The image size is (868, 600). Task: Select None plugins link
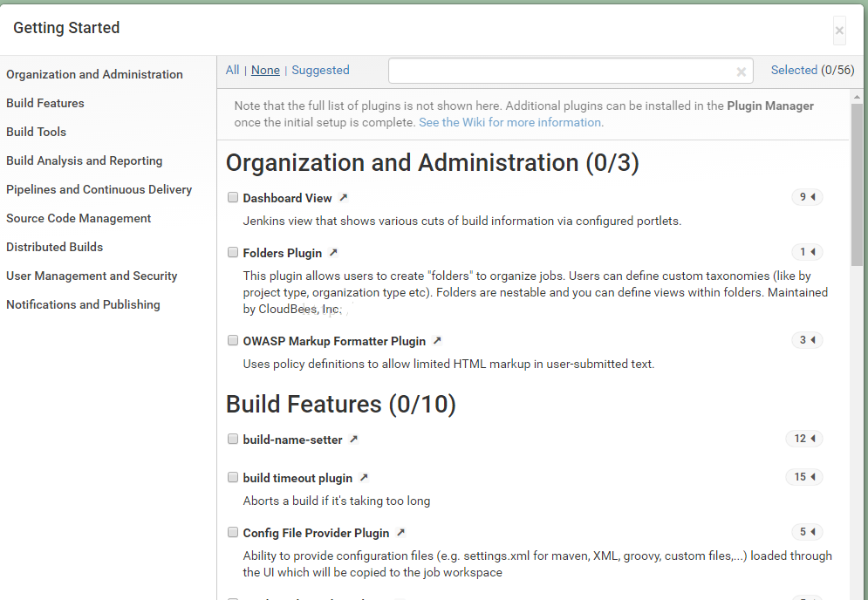click(x=266, y=71)
